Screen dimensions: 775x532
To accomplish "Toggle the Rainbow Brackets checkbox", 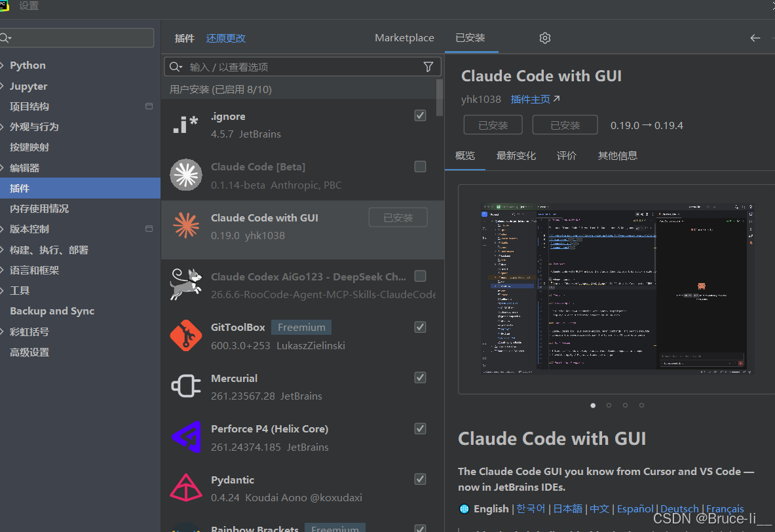I will tap(420, 528).
